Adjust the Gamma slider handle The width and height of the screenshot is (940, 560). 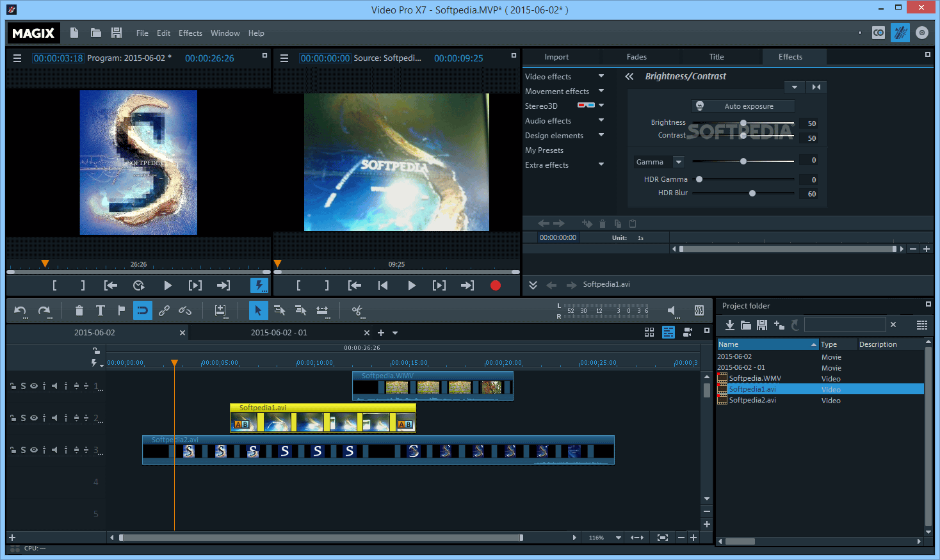[x=743, y=161]
